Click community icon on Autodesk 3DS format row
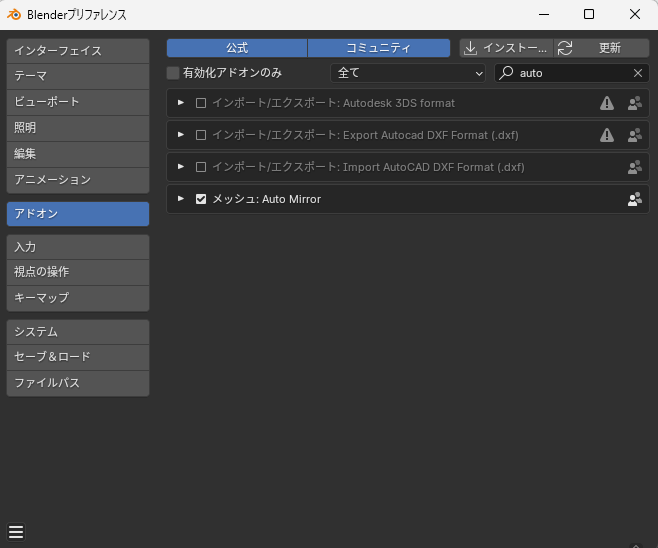This screenshot has width=658, height=548. click(634, 103)
